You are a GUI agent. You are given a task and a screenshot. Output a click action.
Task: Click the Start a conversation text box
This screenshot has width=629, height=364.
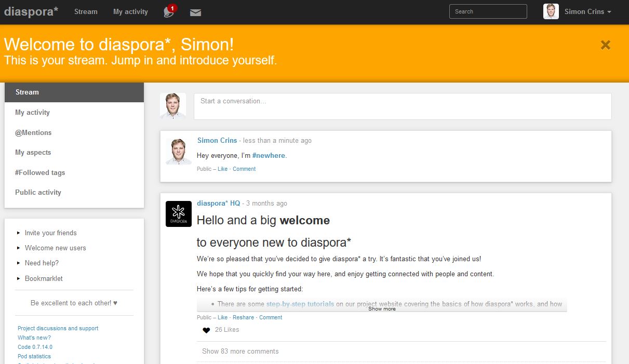pos(402,106)
